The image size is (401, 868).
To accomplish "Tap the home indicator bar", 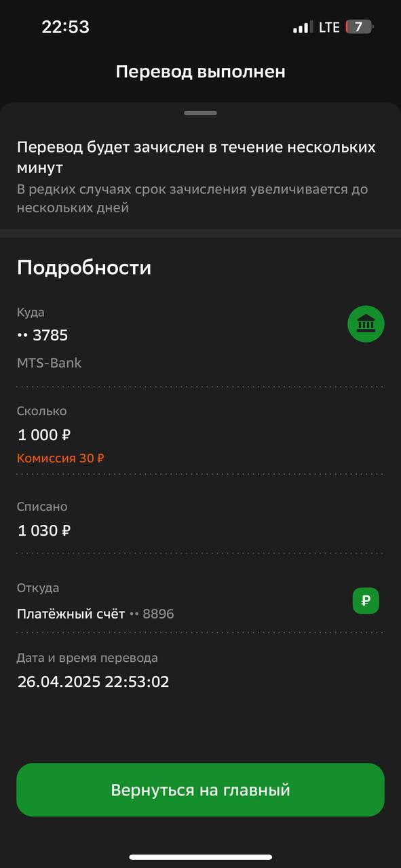I will point(200,857).
